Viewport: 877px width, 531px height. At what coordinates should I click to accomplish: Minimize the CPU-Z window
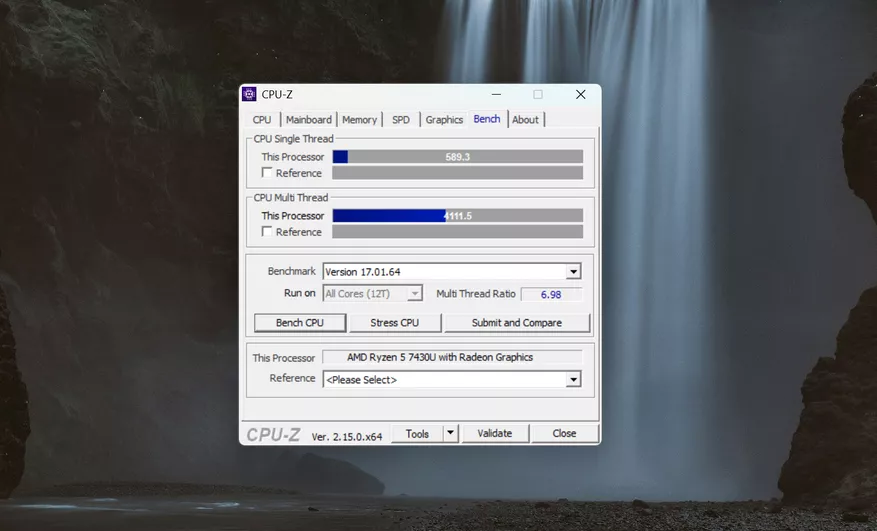(x=496, y=94)
